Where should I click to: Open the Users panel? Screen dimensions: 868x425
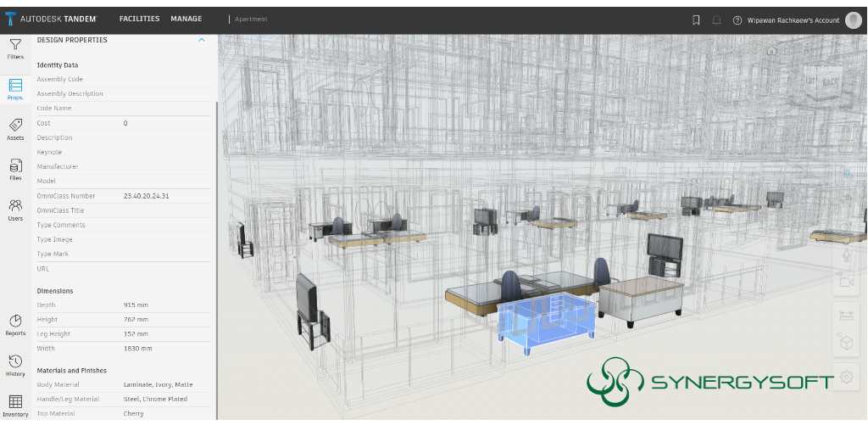point(15,210)
